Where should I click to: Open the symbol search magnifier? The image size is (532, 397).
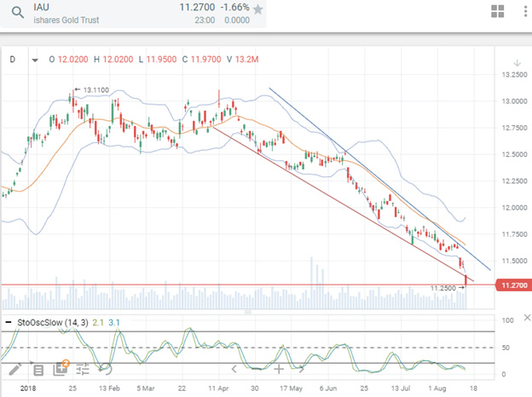[x=17, y=13]
